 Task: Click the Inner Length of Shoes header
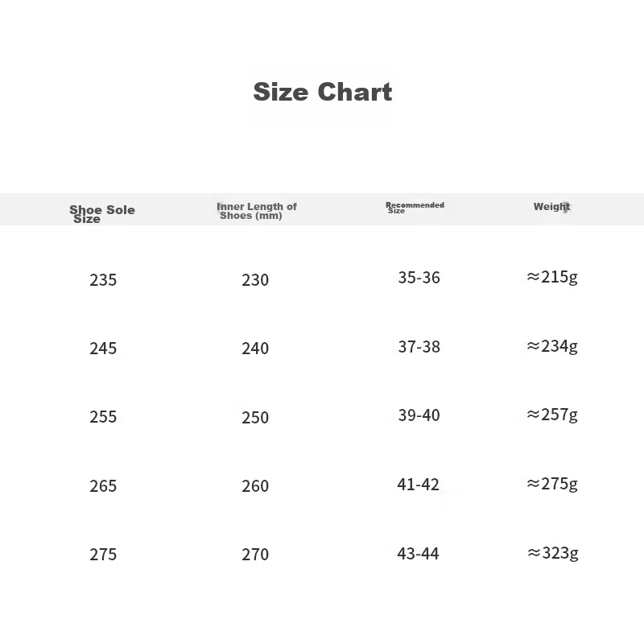point(256,211)
